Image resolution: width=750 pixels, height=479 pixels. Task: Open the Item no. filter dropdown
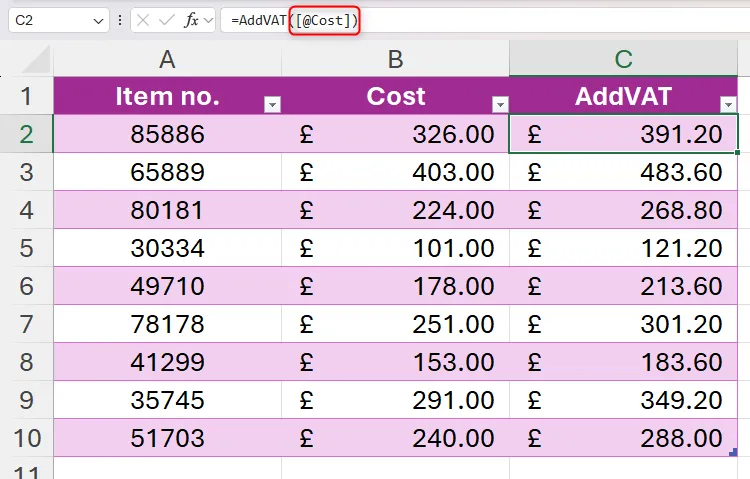tap(271, 104)
